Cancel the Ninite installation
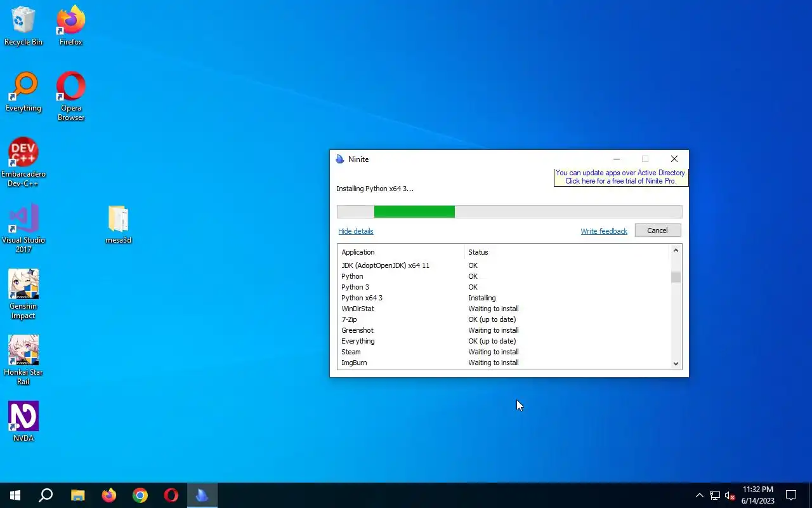This screenshot has width=812, height=508. coord(657,231)
